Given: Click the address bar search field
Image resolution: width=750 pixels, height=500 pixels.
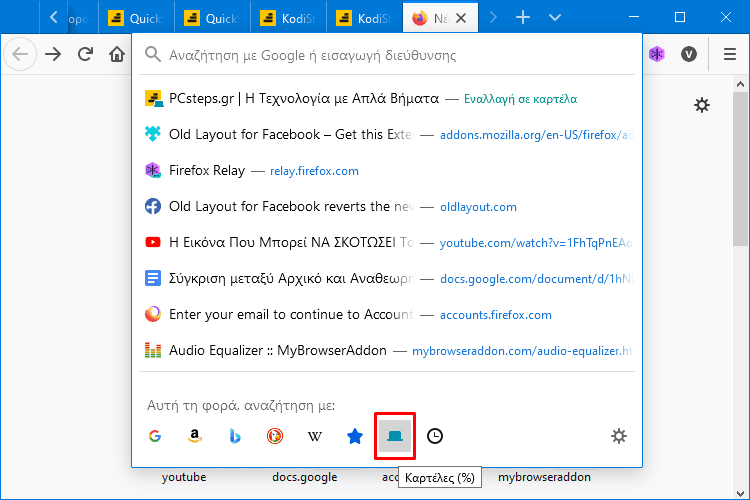Looking at the screenshot, I should [387, 55].
